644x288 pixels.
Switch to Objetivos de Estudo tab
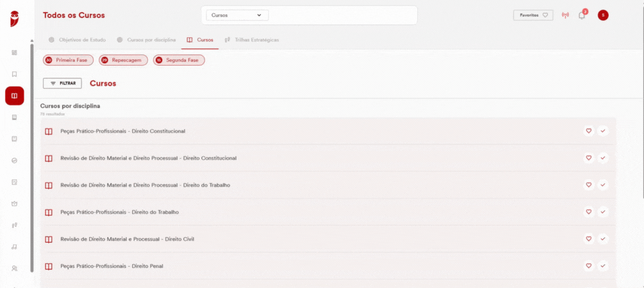77,40
